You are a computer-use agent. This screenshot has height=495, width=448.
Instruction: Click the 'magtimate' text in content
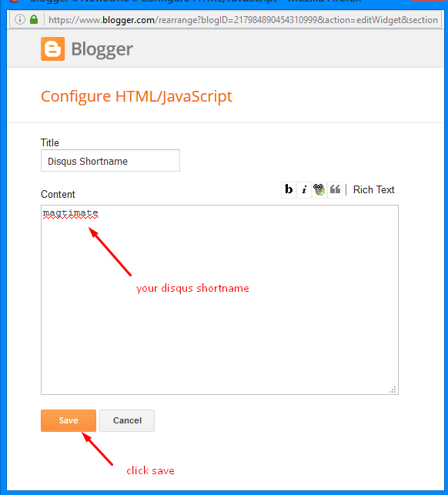coord(70,212)
